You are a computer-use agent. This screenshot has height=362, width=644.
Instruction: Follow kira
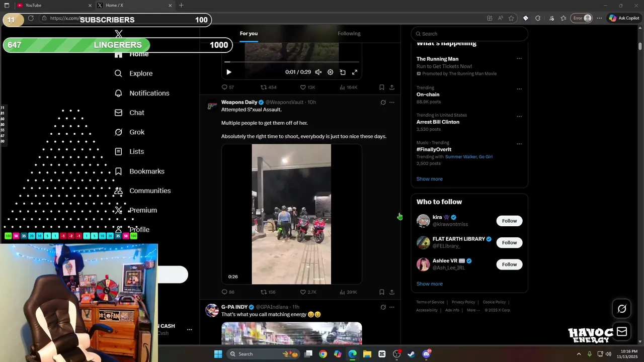(509, 221)
